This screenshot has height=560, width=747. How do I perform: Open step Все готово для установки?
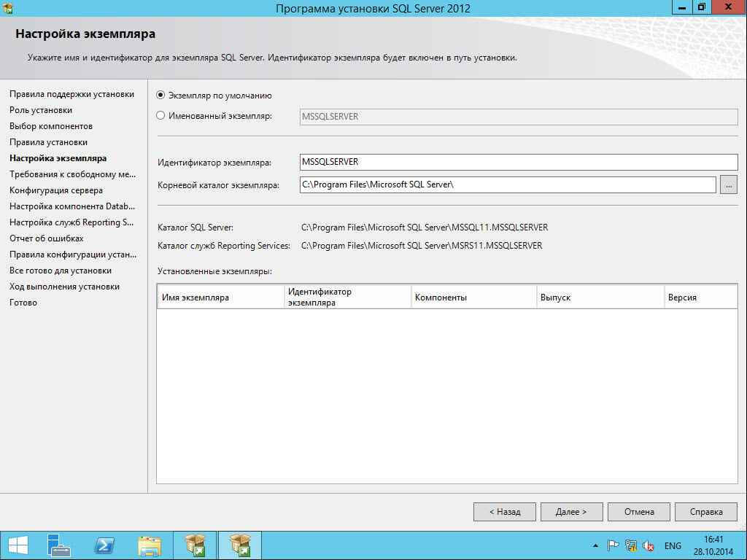pos(61,271)
